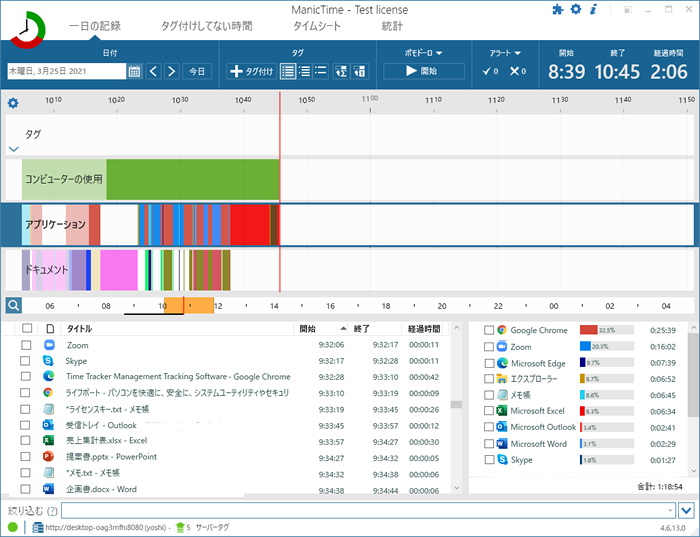
Task: Check the Zoom row checkbox
Action: (x=26, y=345)
